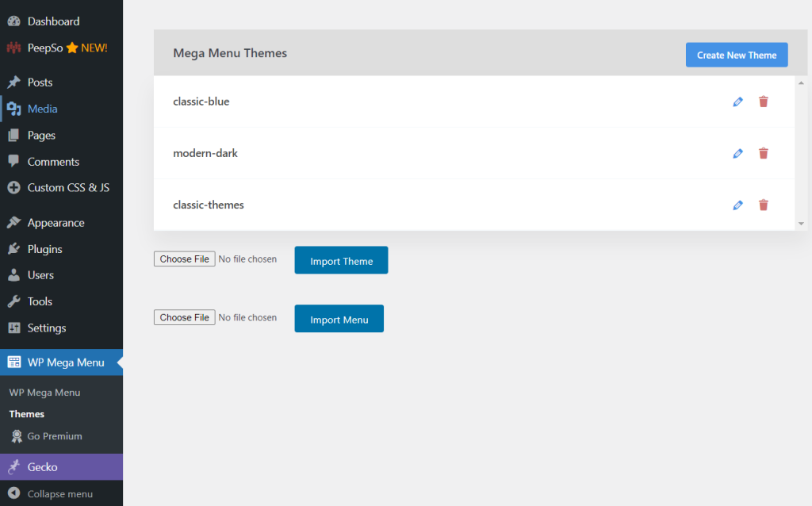Click the WP Mega Menu grid icon
Image resolution: width=812 pixels, height=506 pixels.
tap(14, 362)
